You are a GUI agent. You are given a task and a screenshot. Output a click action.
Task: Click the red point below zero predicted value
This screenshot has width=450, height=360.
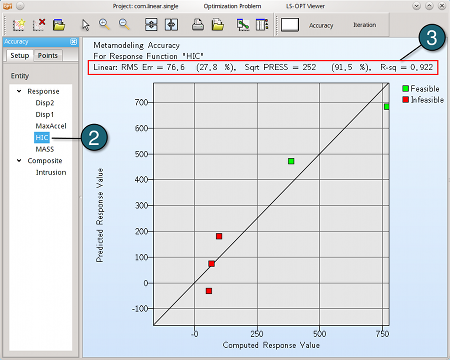click(x=209, y=291)
